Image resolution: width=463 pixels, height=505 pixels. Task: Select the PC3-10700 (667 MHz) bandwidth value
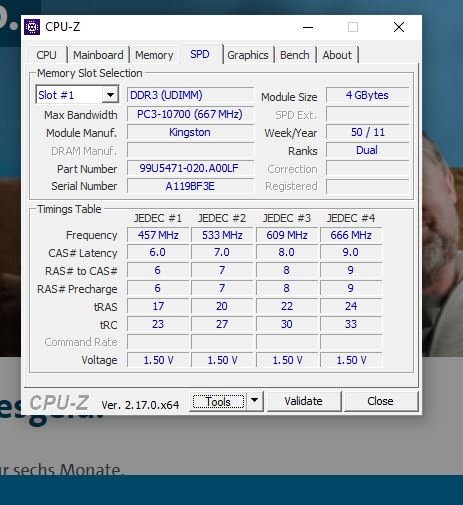point(190,114)
